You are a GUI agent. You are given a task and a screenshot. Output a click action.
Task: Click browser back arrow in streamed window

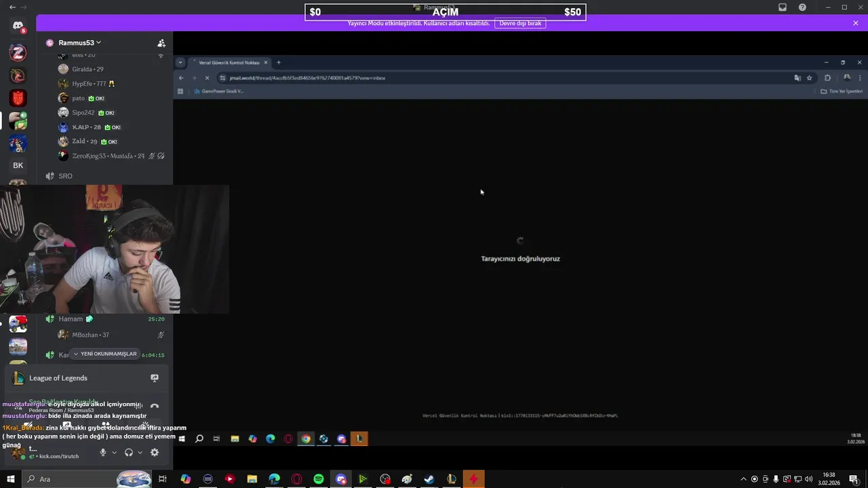pos(181,78)
